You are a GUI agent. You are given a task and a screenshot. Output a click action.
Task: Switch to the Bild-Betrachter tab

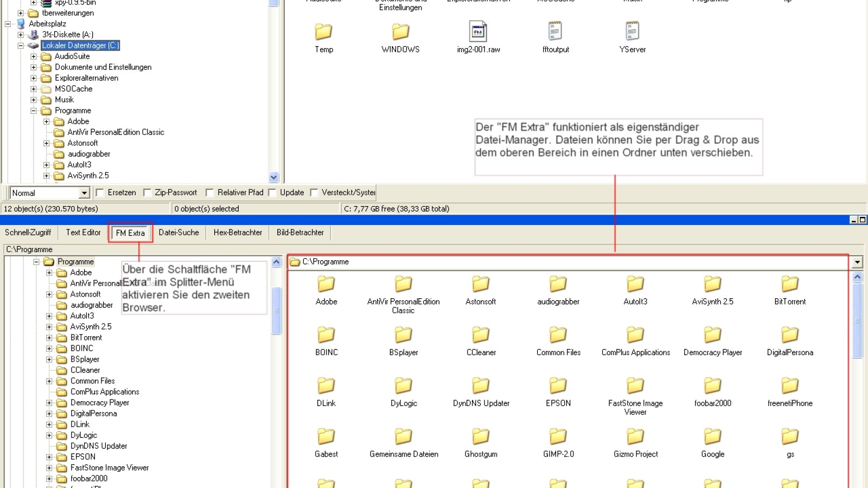pos(299,233)
